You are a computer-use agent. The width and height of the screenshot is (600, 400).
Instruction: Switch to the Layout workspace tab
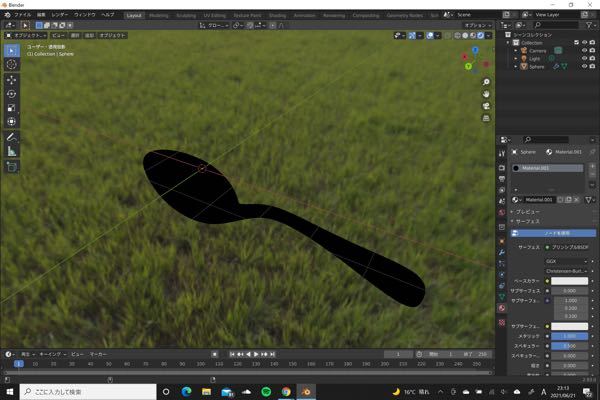pos(134,15)
